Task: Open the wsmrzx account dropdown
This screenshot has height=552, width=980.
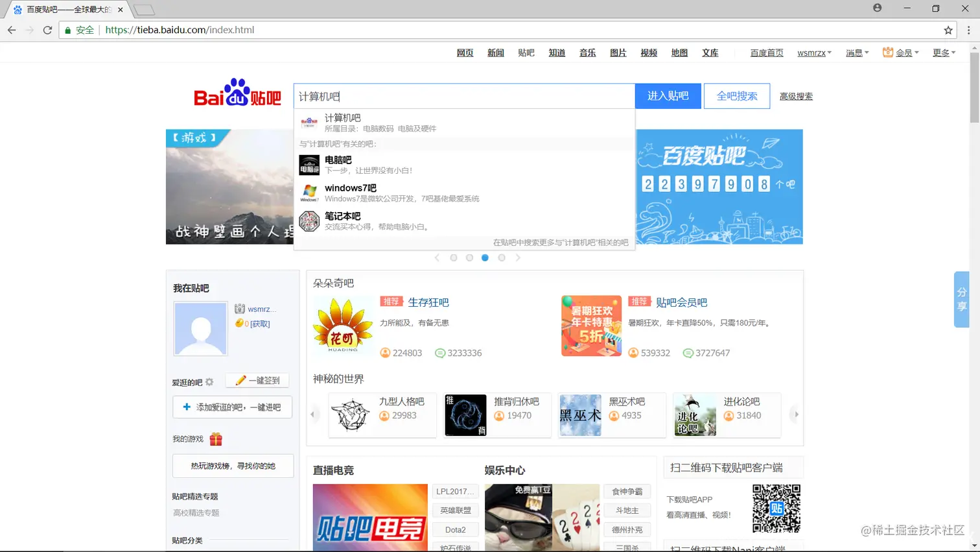Action: (x=814, y=53)
